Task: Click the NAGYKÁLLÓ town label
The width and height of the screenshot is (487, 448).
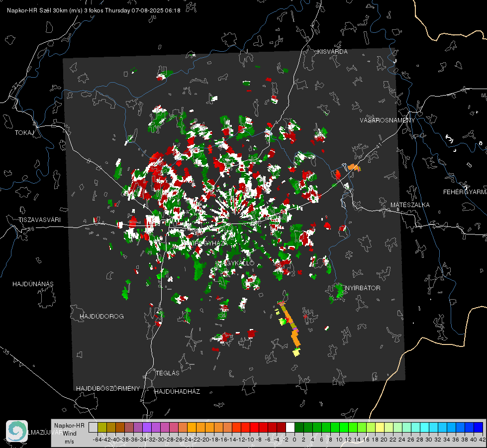Action: click(235, 263)
